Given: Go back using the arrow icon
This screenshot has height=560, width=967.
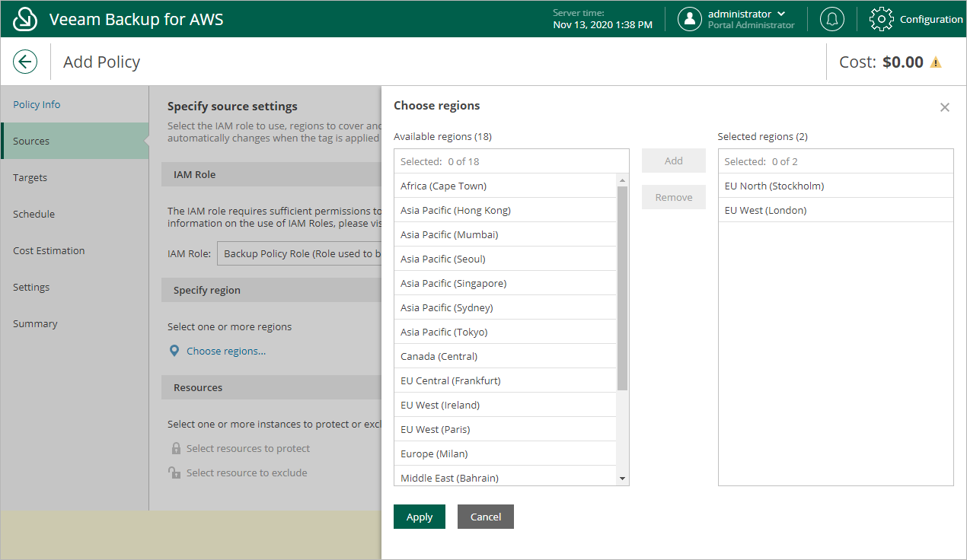Looking at the screenshot, I should pyautogui.click(x=25, y=62).
